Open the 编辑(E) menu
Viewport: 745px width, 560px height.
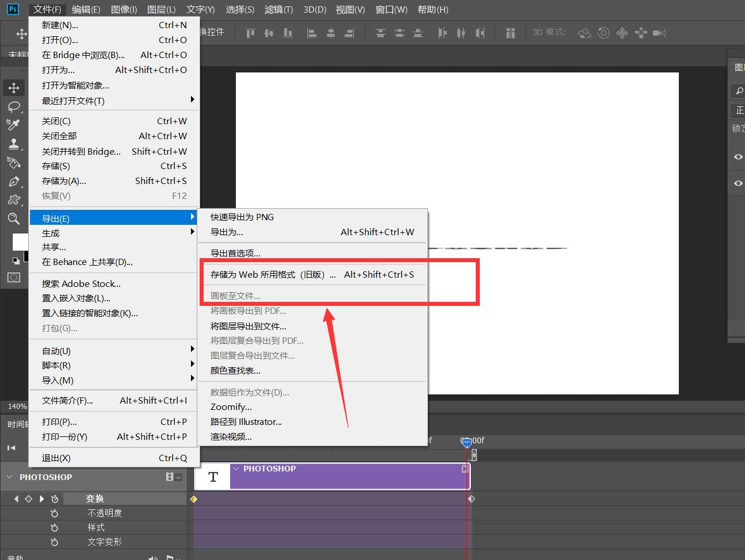[86, 10]
